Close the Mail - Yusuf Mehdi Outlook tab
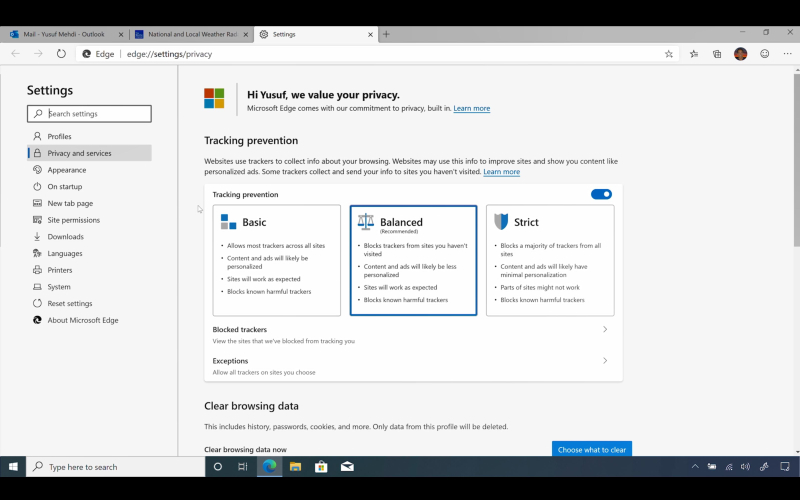 coord(121,35)
